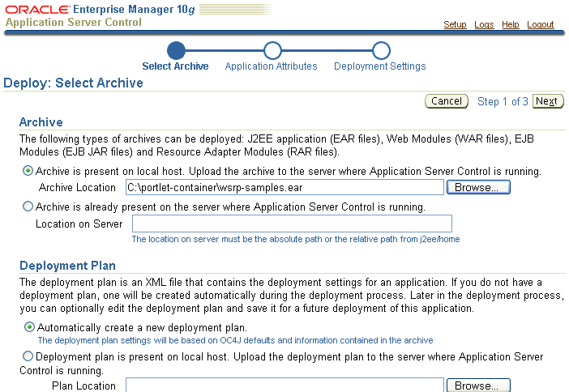569x392 pixels.
Task: Select 'Archive is present on local host' radio
Action: (28, 171)
